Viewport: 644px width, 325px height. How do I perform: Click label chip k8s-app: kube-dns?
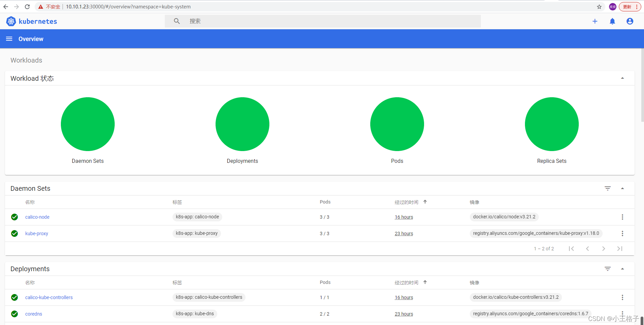[x=195, y=314]
